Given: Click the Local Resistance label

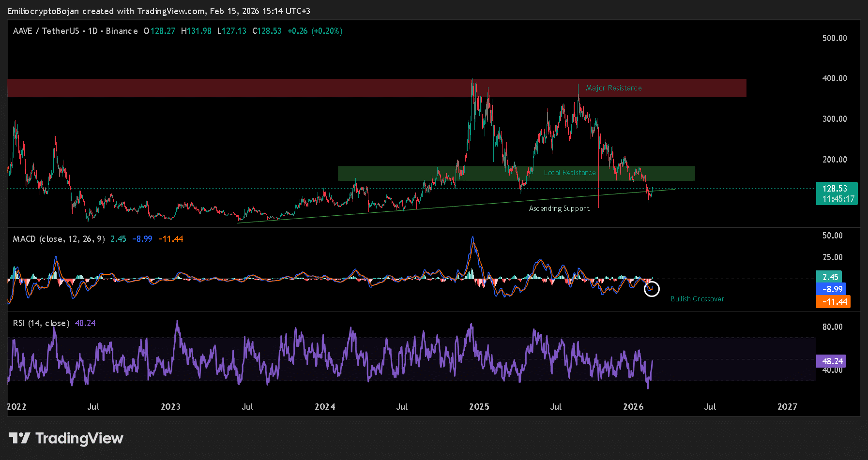Looking at the screenshot, I should click(570, 173).
